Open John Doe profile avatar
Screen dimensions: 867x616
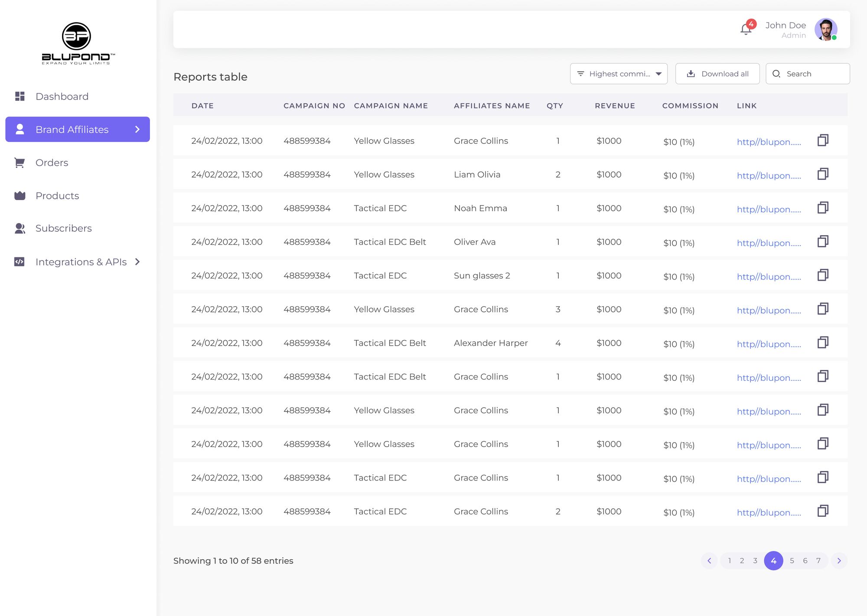[x=825, y=29]
